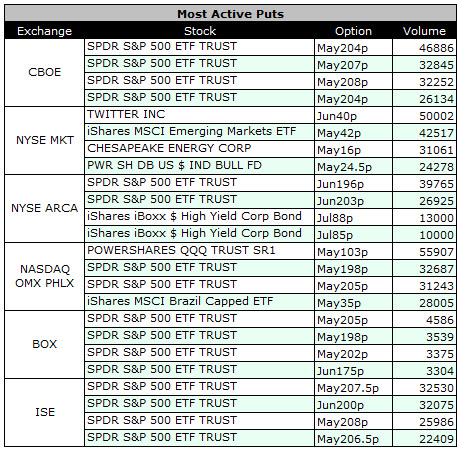The image size is (460, 452).
Task: Click the Stock column header
Action: (x=200, y=31)
